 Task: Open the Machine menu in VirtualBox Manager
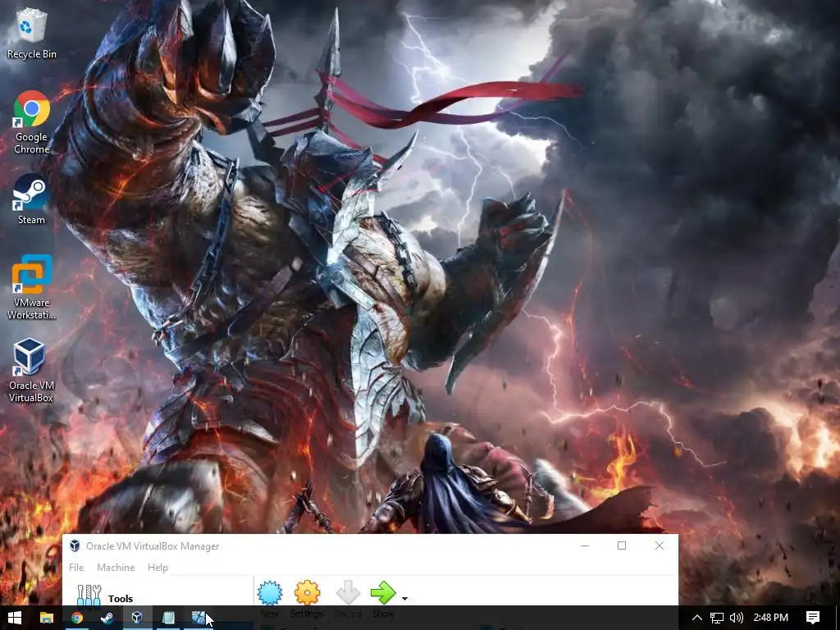coord(116,568)
